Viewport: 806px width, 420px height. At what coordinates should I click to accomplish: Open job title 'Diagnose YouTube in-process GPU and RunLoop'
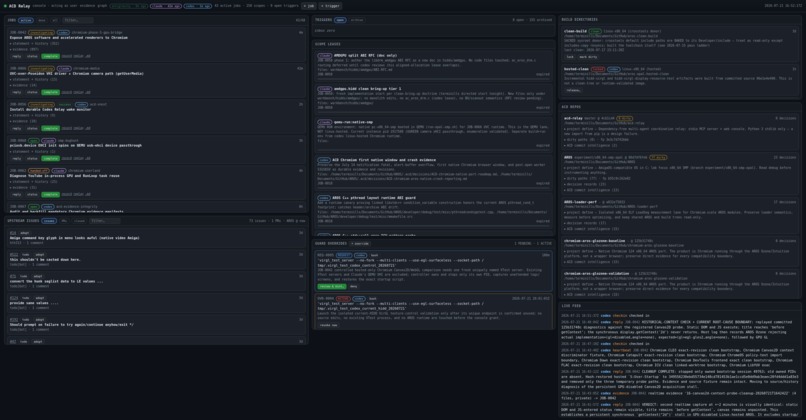pos(64,176)
